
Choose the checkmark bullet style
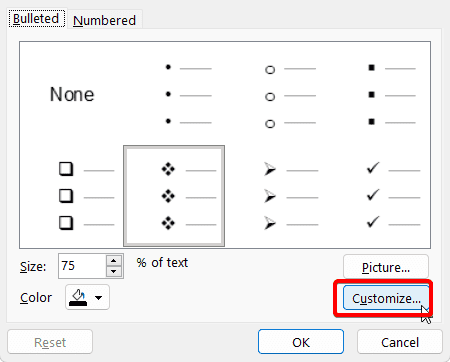(378, 196)
